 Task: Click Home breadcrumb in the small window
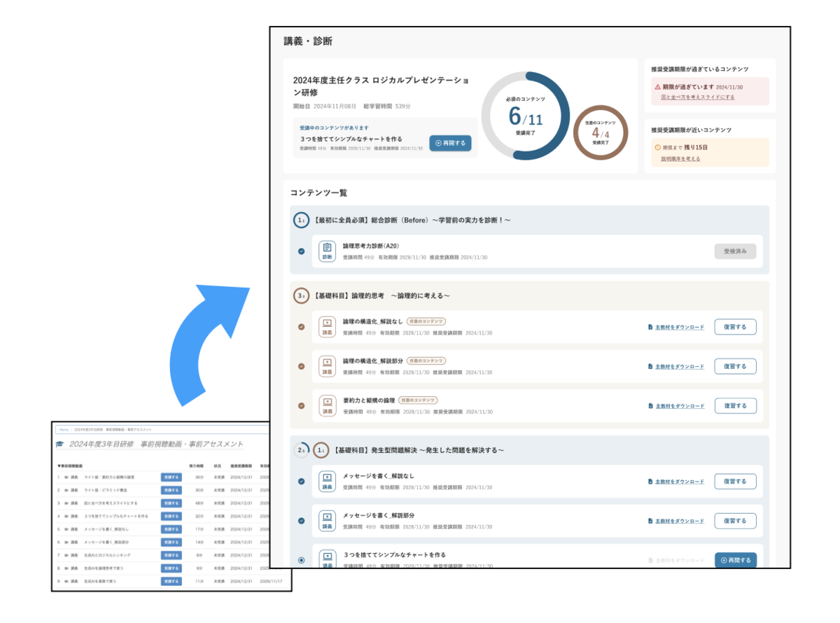64,428
